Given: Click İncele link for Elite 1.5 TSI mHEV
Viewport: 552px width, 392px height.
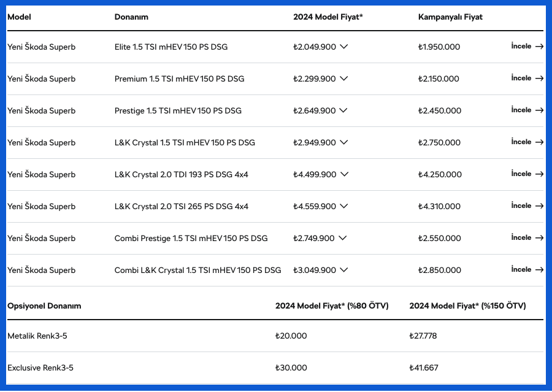Looking at the screenshot, I should [527, 46].
